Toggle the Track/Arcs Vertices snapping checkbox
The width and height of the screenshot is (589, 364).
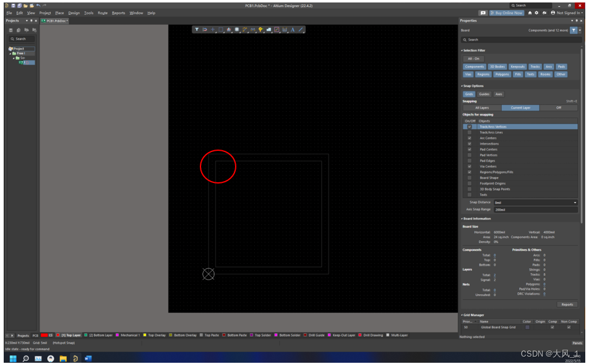[469, 127]
